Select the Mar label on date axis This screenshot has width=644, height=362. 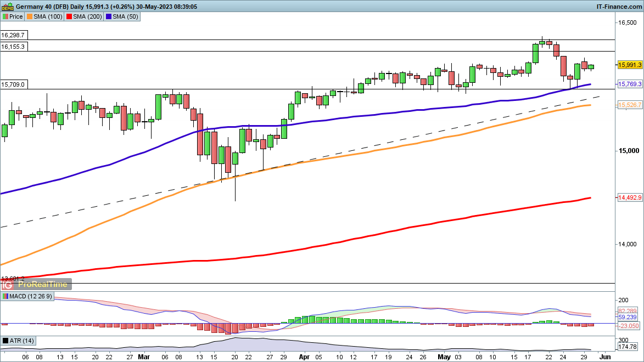click(x=144, y=357)
